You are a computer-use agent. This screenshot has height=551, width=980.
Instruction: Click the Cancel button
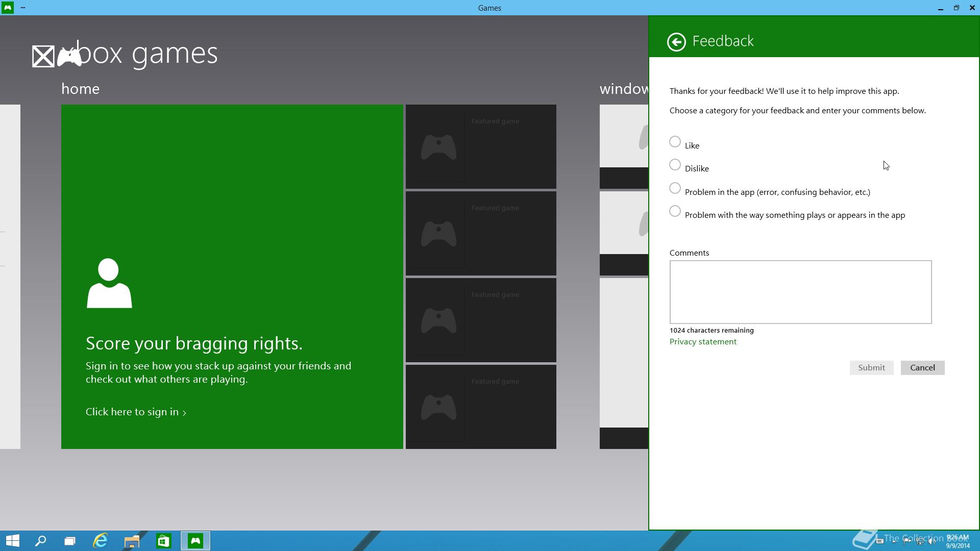pos(922,368)
